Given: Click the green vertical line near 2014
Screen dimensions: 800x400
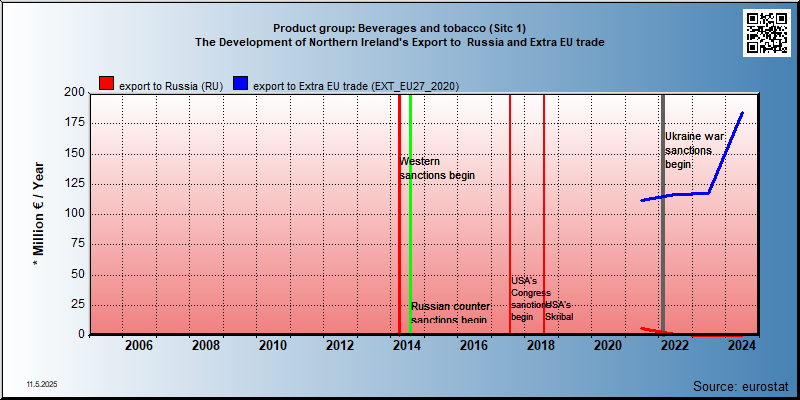Looking at the screenshot, I should [x=410, y=214].
